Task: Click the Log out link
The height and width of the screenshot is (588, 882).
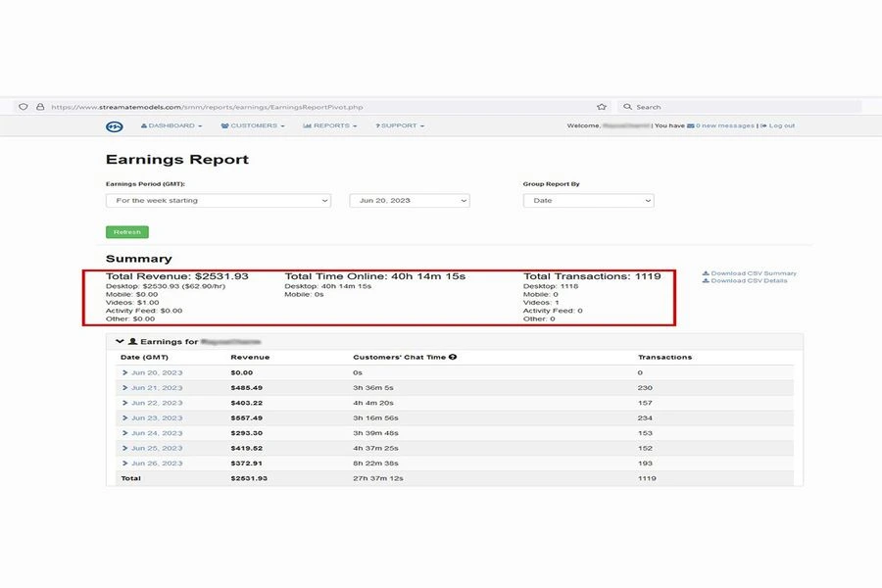Action: click(780, 126)
